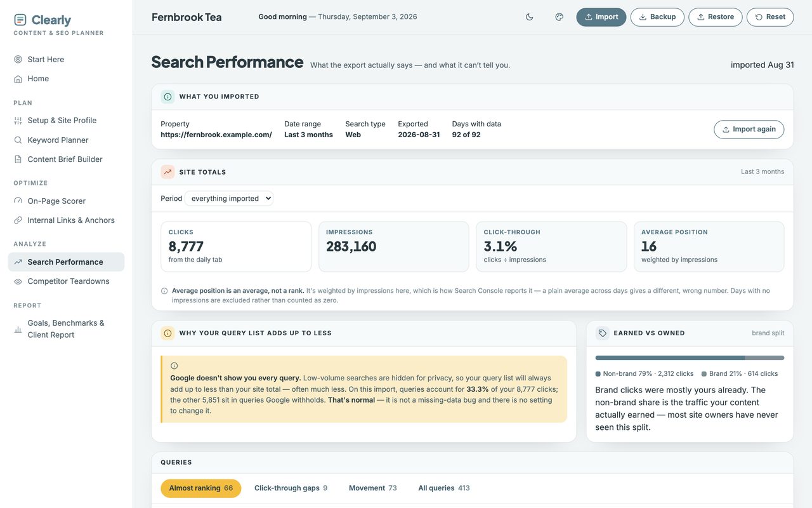
Task: Switch to Click-through gaps tab
Action: click(x=291, y=488)
